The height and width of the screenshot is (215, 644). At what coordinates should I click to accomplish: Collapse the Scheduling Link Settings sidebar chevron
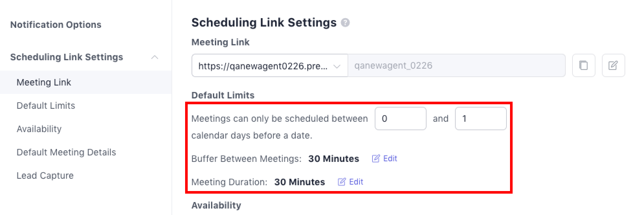click(155, 57)
